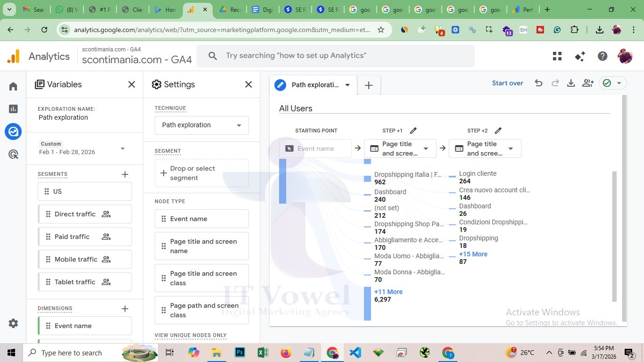Open the Windows Start menu
Viewport: 644px width, 362px height.
pyautogui.click(x=11, y=353)
